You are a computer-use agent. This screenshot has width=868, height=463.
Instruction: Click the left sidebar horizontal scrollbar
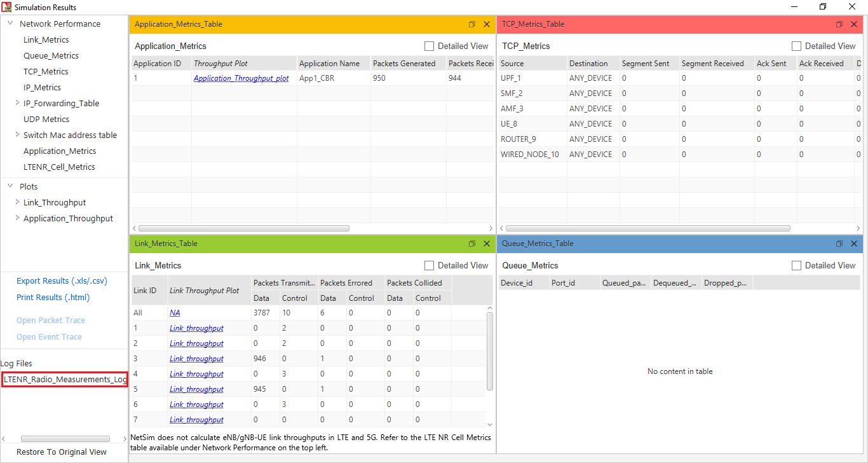click(x=65, y=439)
